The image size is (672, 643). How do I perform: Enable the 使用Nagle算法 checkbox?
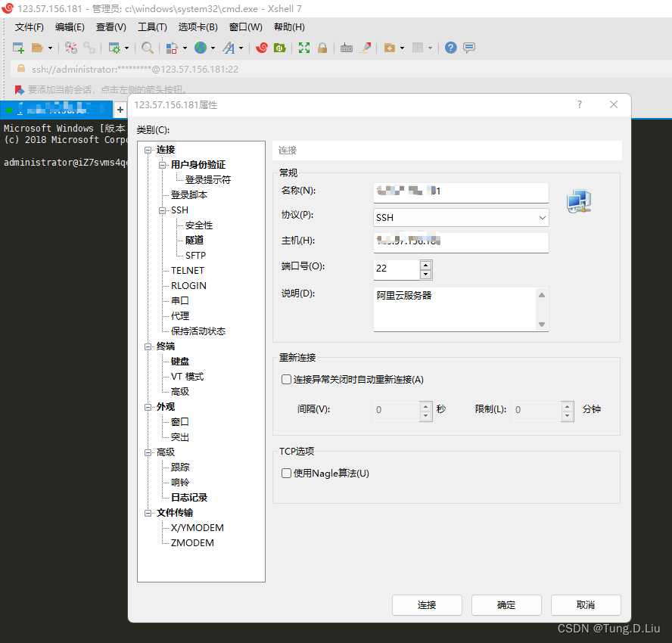tap(286, 474)
